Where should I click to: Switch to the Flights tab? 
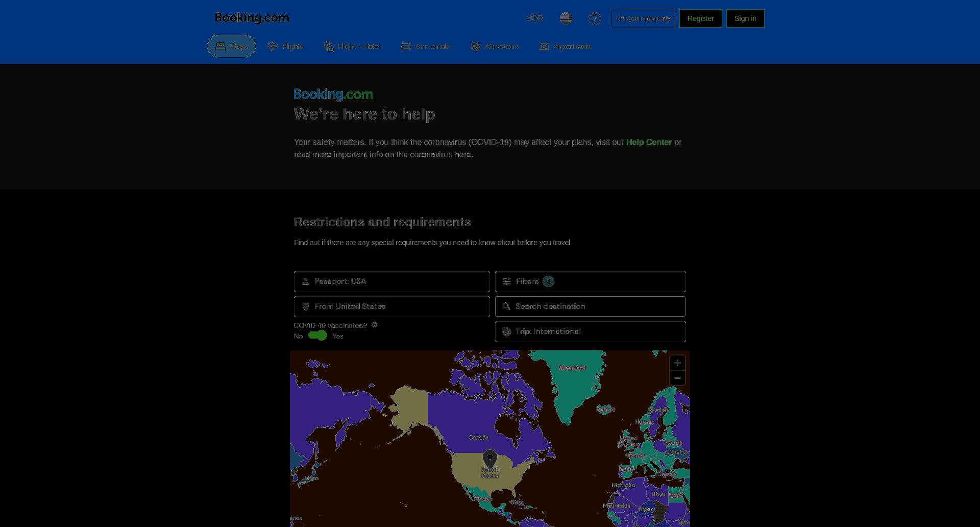285,46
